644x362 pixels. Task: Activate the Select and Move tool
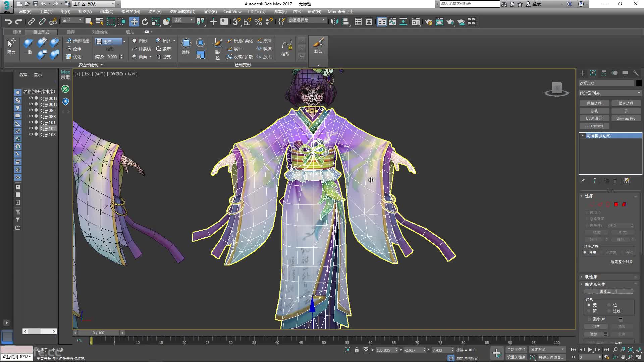pos(134,22)
